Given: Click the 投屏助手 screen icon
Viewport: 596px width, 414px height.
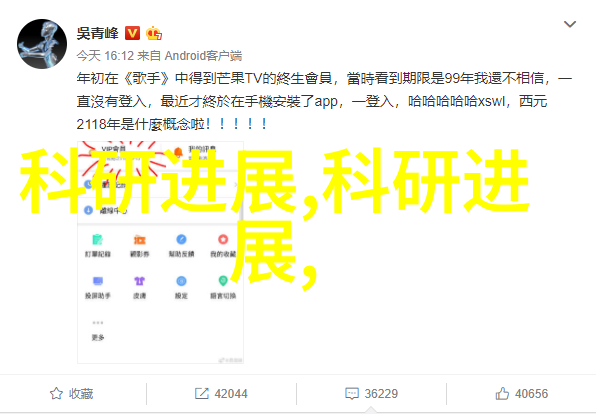Looking at the screenshot, I should 98,281.
